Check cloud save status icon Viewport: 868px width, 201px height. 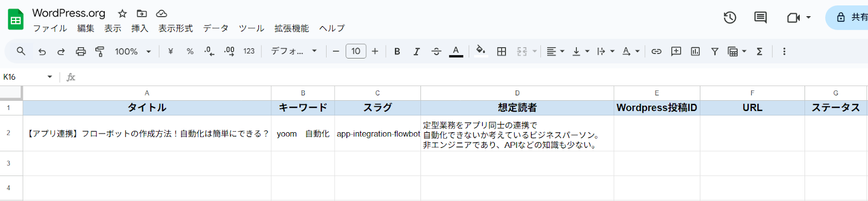[161, 14]
